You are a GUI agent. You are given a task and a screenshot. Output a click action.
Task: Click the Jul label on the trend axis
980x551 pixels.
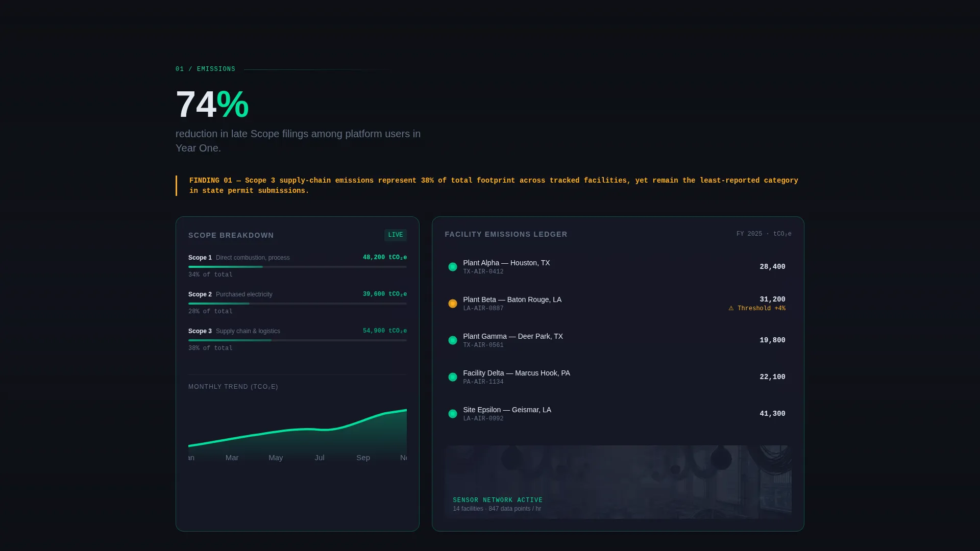[x=320, y=458]
